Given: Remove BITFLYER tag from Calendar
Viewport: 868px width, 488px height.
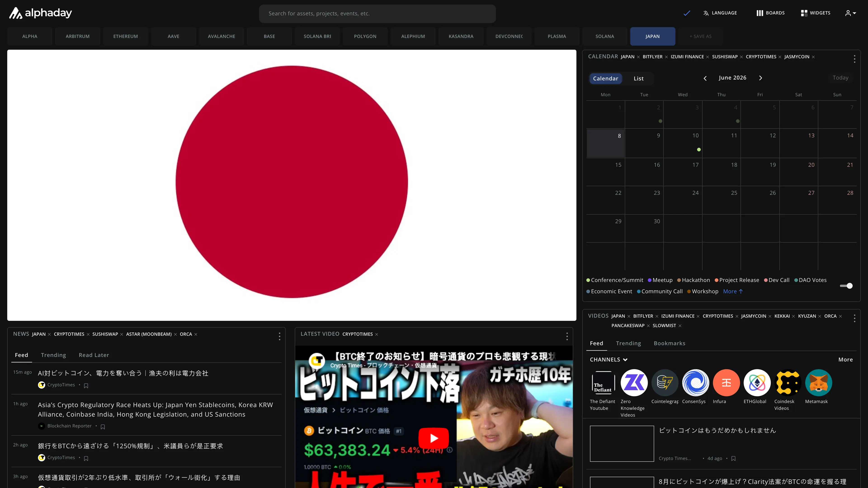Looking at the screenshot, I should point(666,57).
